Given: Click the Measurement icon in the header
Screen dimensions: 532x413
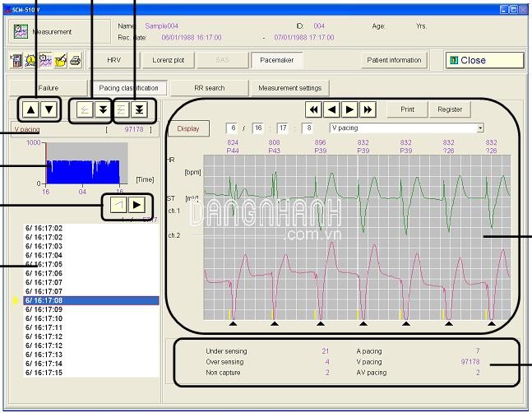Looking at the screenshot, I should 21,31.
